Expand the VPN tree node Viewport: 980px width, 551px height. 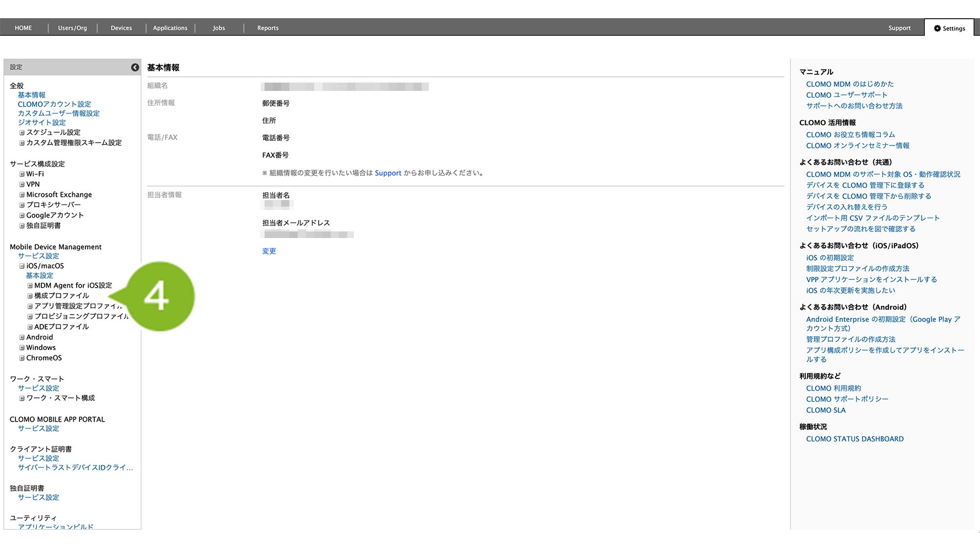pyautogui.click(x=22, y=185)
